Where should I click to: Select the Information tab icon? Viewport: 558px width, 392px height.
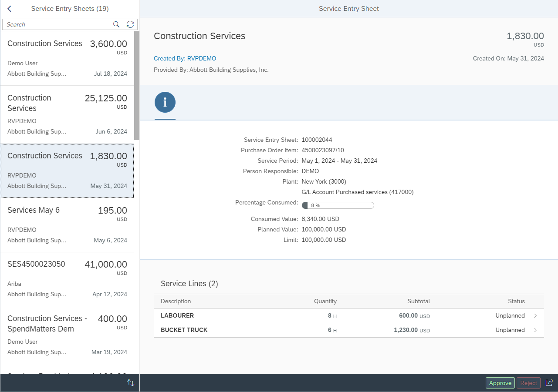[165, 103]
